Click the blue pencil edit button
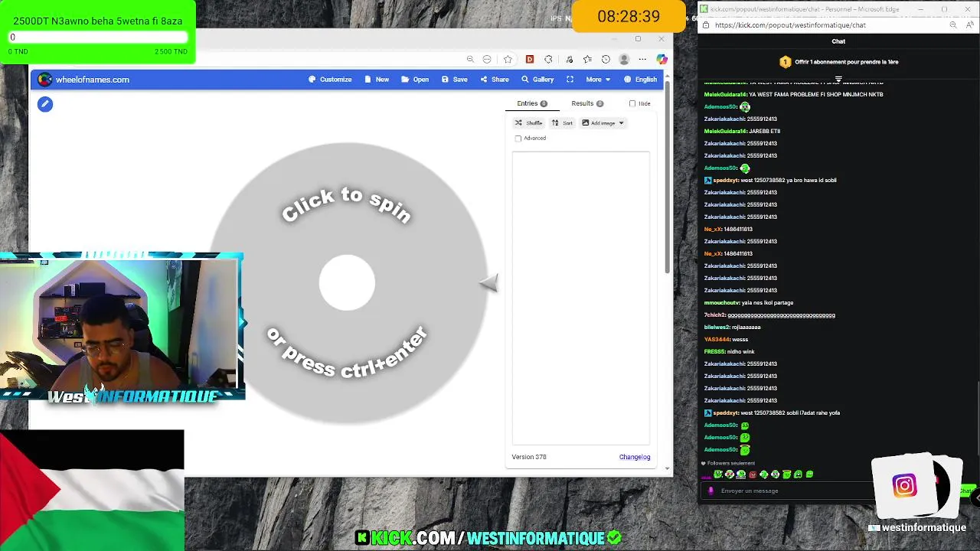 45,104
